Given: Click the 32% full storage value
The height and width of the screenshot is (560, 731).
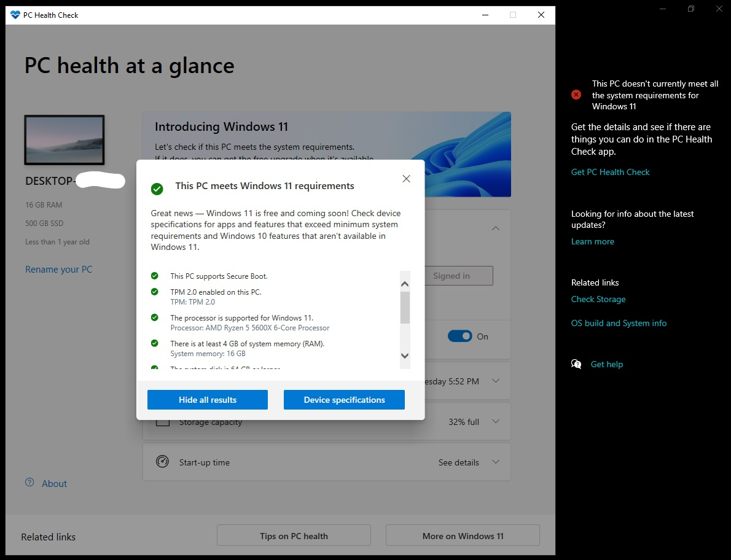Looking at the screenshot, I should (x=464, y=422).
